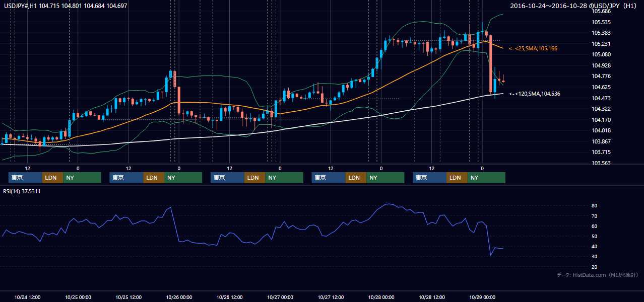Click price axis value 104.776
644x302 pixels.
[x=602, y=76]
